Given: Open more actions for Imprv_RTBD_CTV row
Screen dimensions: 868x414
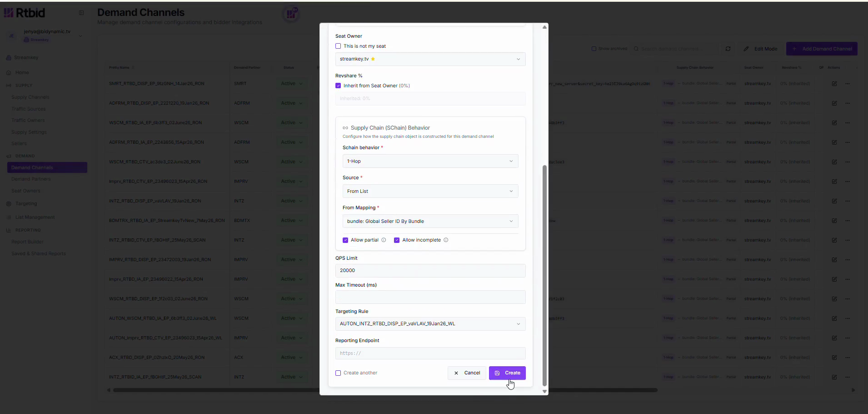Looking at the screenshot, I should coord(848,182).
